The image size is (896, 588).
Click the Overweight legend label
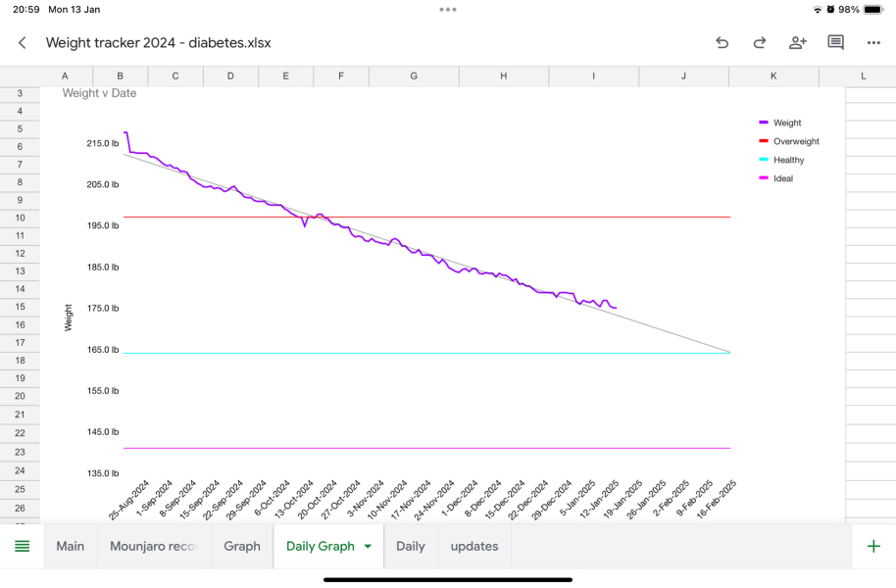[x=796, y=141]
